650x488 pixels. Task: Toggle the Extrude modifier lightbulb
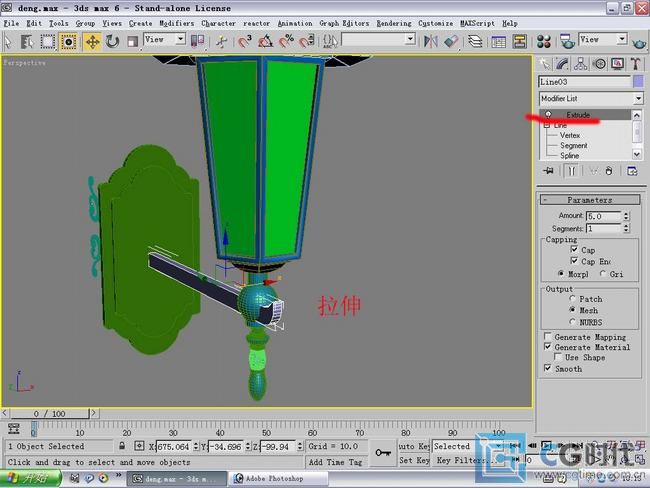pyautogui.click(x=548, y=114)
